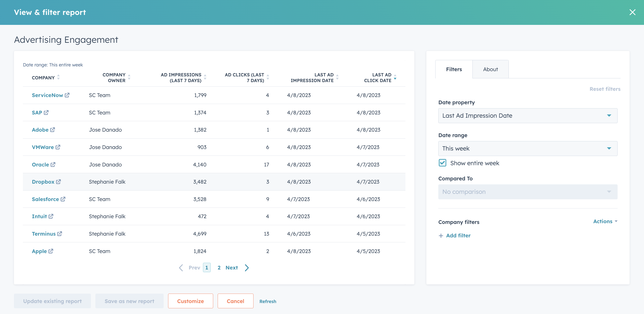Click the Next page link
The width and height of the screenshot is (644, 314).
pyautogui.click(x=232, y=268)
